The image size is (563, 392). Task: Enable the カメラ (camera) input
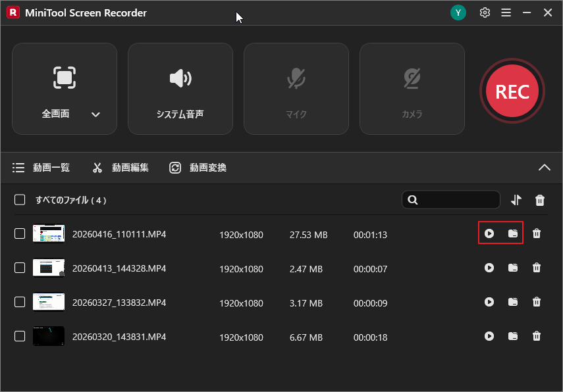point(412,89)
